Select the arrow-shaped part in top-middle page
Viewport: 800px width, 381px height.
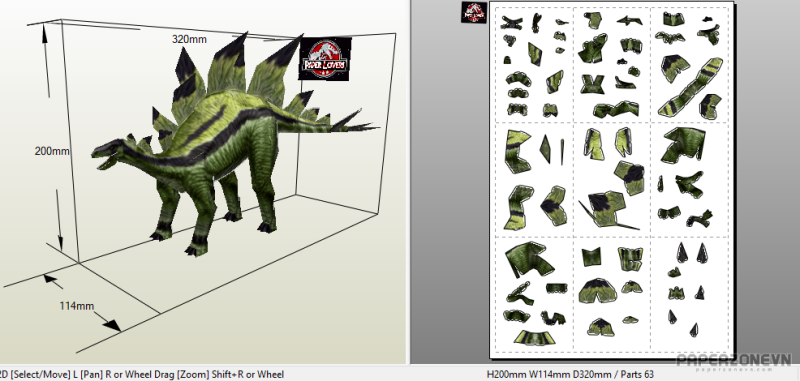[x=629, y=20]
